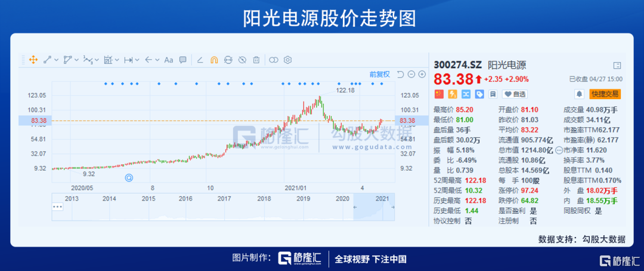Image resolution: width=644 pixels, height=271 pixels.
Task: Open the three-dots button on navigator
Action: [57, 207]
